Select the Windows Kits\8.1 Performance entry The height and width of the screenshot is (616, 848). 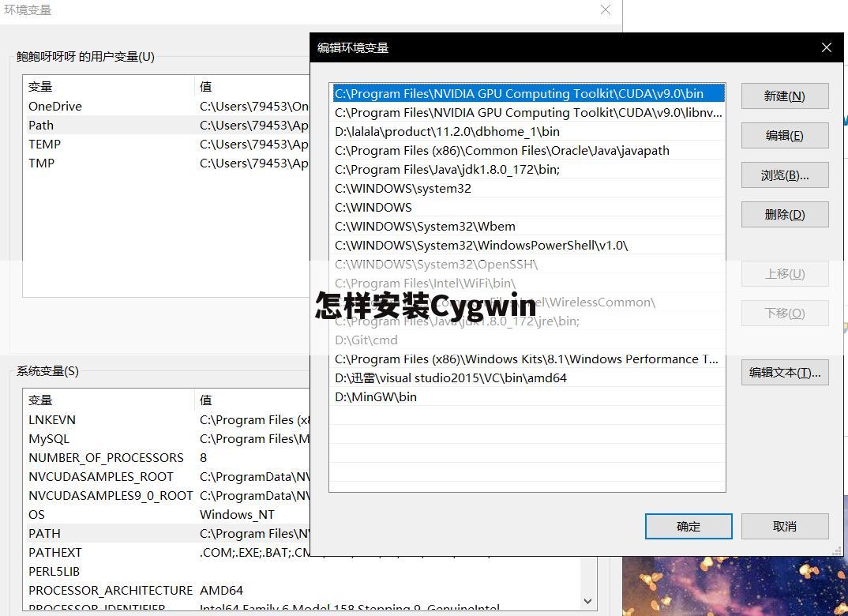point(528,359)
